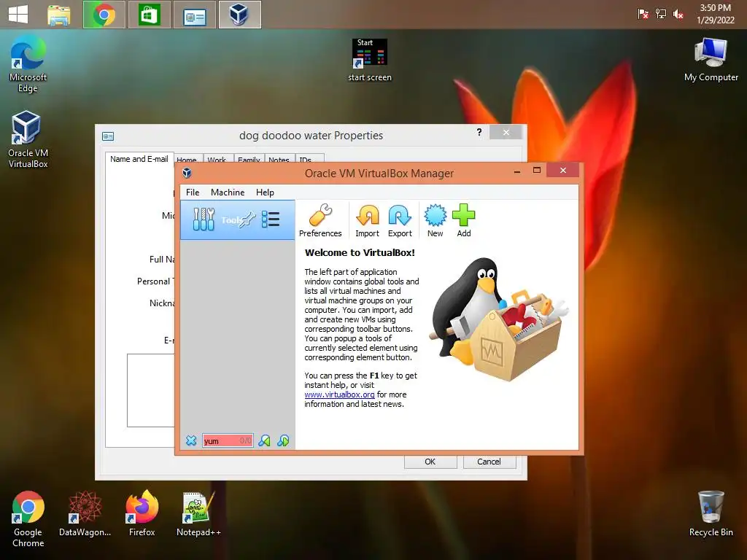Pin the Tools pane with pin icon
The width and height of the screenshot is (747, 560).
pos(248,219)
